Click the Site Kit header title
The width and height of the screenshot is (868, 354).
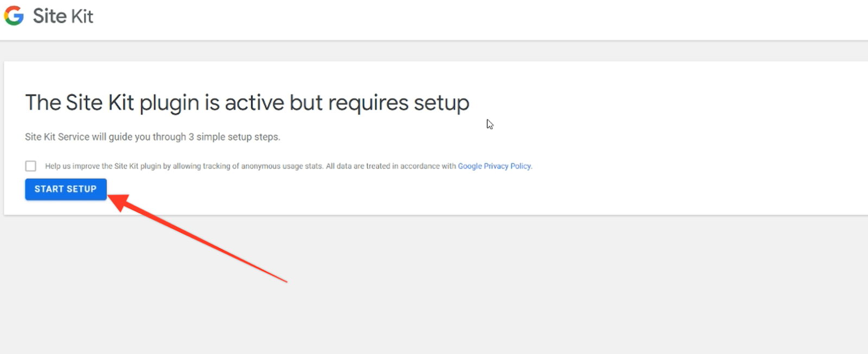(63, 16)
